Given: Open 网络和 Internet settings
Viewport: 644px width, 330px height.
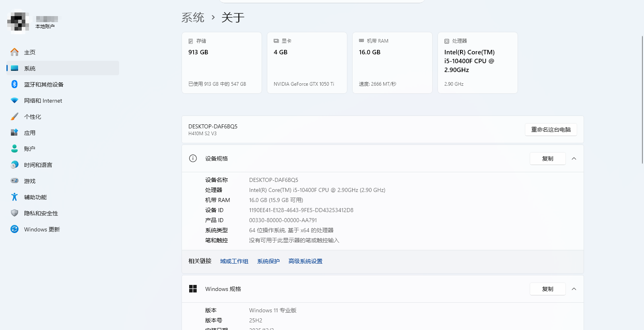Looking at the screenshot, I should tap(63, 100).
